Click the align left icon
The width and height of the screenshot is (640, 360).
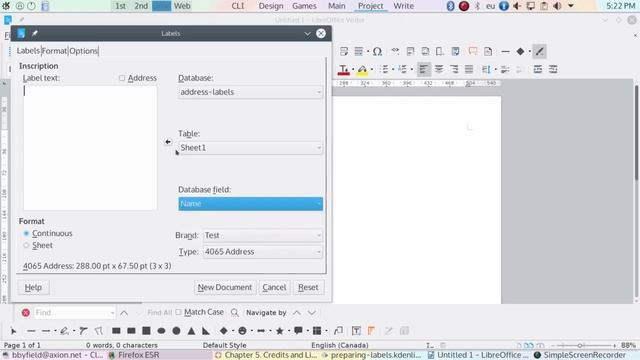pos(424,69)
